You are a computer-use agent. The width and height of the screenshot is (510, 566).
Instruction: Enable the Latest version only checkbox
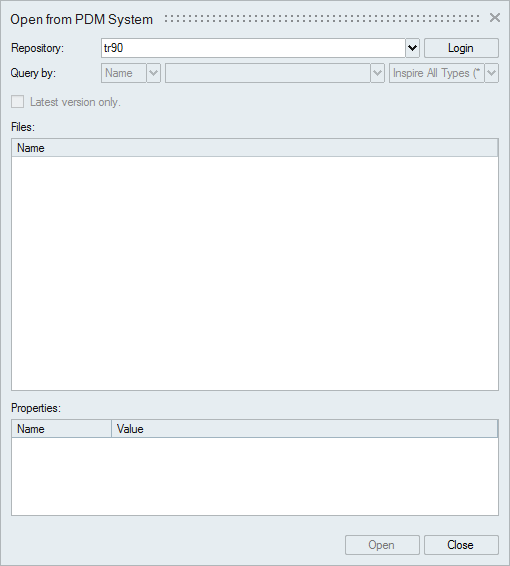point(18,102)
